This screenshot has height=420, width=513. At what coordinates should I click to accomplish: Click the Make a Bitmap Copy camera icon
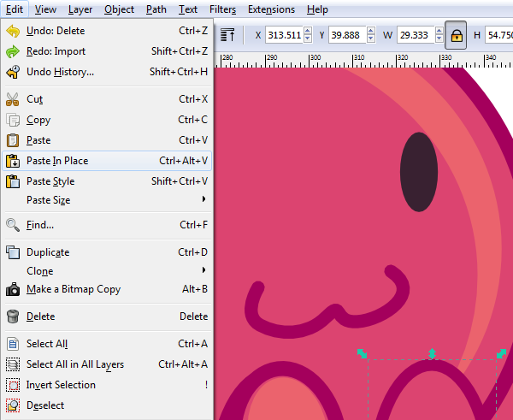coord(13,289)
